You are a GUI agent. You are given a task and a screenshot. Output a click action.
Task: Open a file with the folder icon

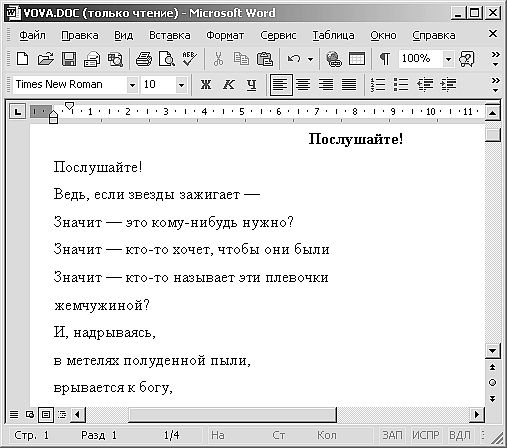point(45,59)
